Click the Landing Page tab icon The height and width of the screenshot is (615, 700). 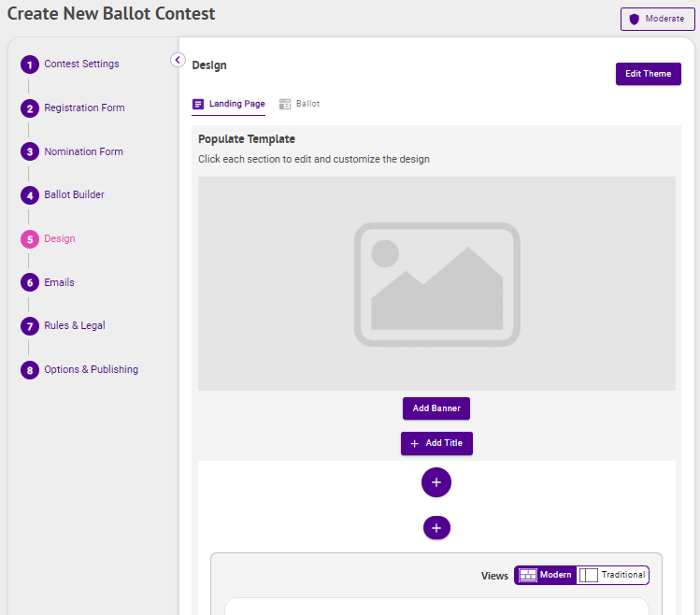[x=198, y=104]
